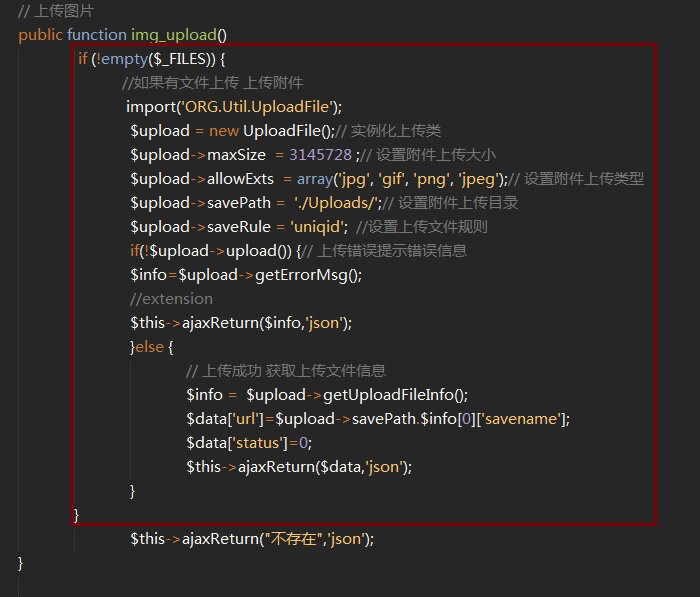
Task: Click the 'png' string in the array
Action: pos(431,179)
